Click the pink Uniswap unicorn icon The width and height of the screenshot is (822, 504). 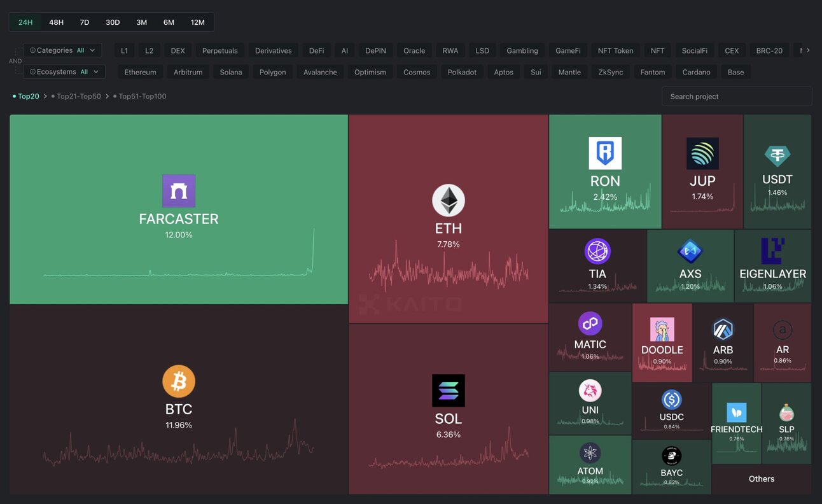coord(590,390)
